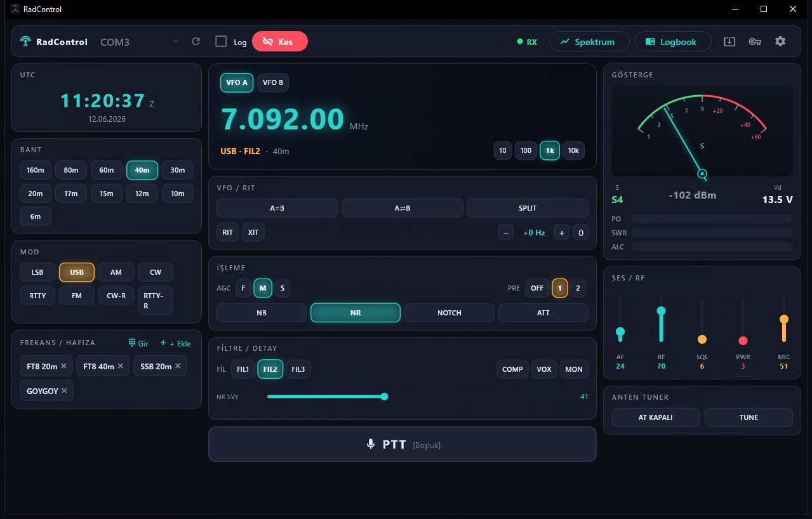
Task: Select preamp 2
Action: 578,288
